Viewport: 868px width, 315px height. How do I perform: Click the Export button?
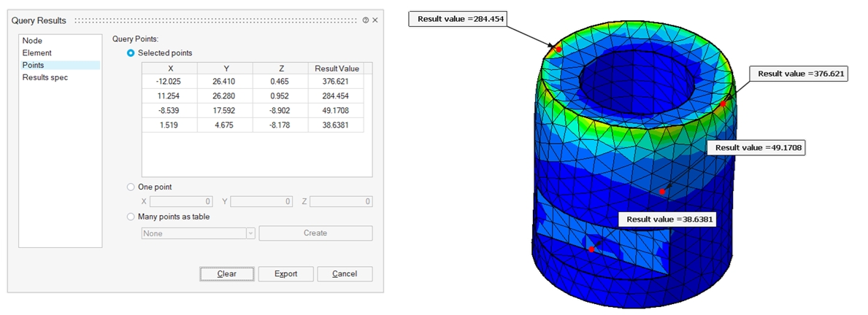285,274
